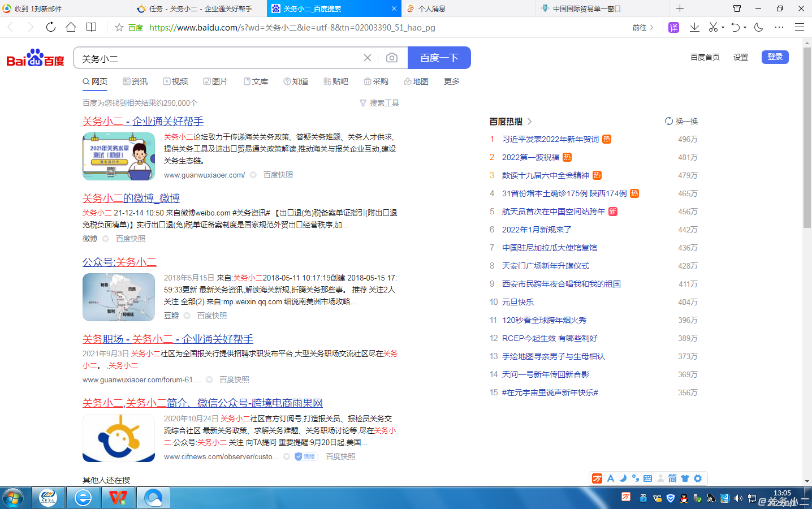This screenshot has width=812, height=509.
Task: Click the undo closed tab icon
Action: click(x=735, y=27)
